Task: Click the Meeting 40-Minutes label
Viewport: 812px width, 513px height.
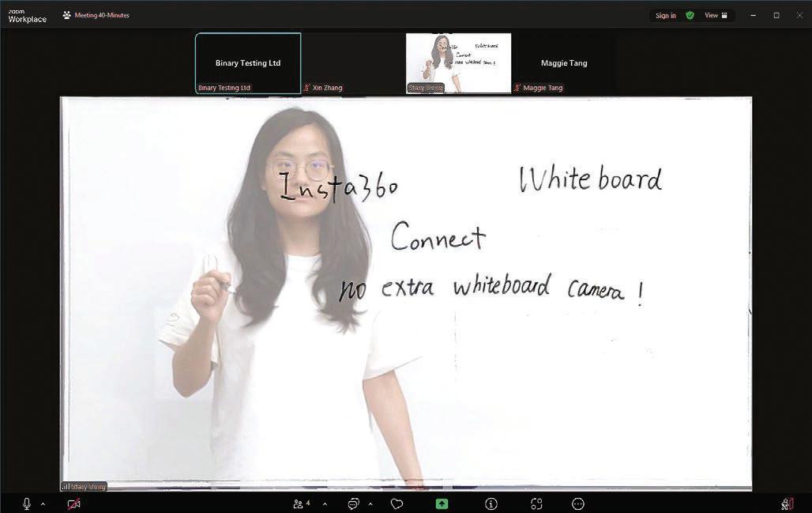Action: [x=101, y=15]
